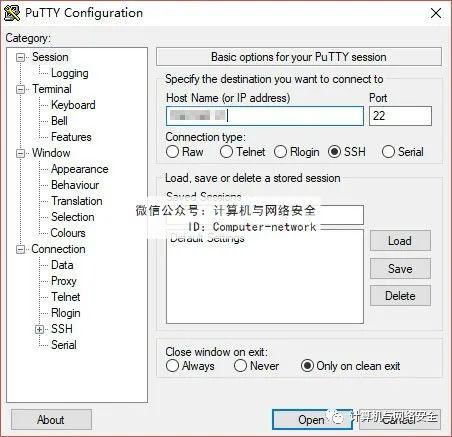Collapse the Terminal tree node
The height and width of the screenshot is (437, 452).
21,89
